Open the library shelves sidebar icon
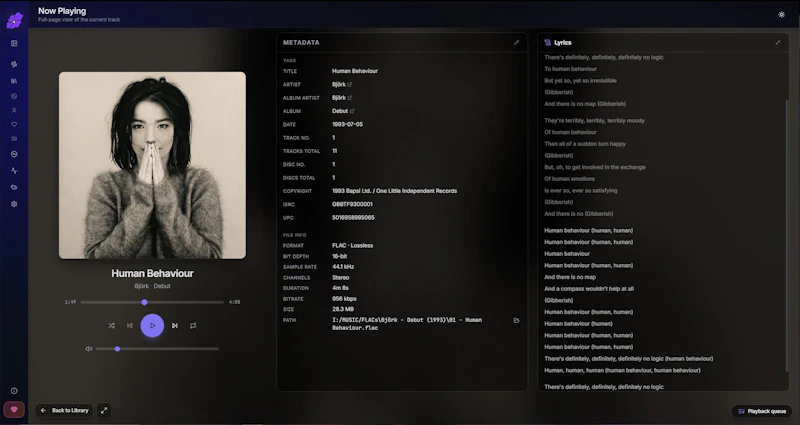 click(14, 81)
